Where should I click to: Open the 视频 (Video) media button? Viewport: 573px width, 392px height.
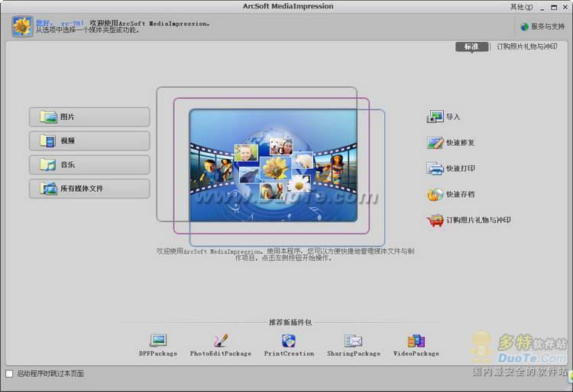89,141
